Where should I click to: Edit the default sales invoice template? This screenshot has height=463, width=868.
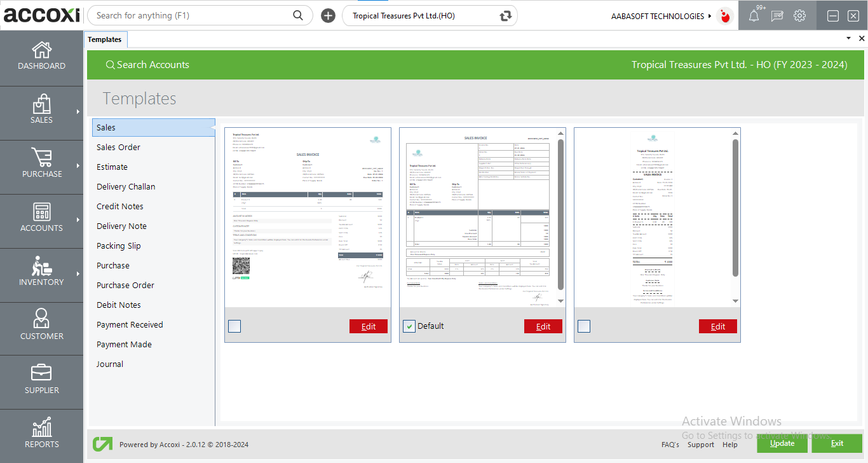pyautogui.click(x=543, y=326)
